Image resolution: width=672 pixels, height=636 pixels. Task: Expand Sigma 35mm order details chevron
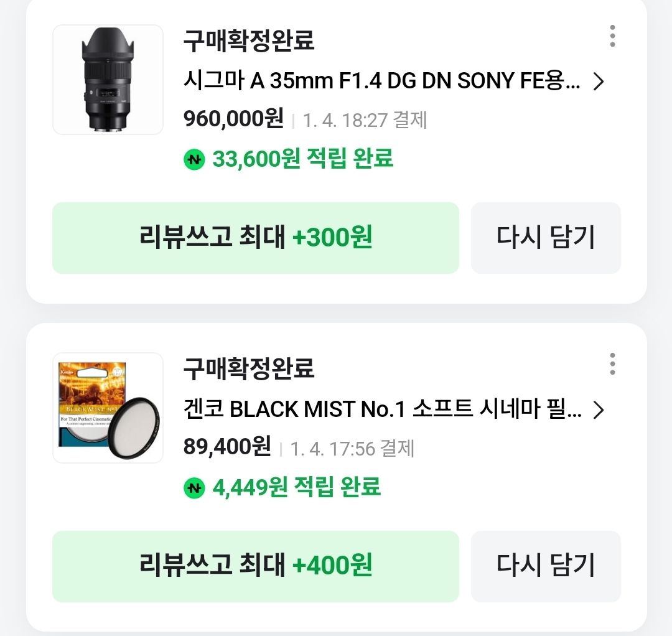coord(598,82)
